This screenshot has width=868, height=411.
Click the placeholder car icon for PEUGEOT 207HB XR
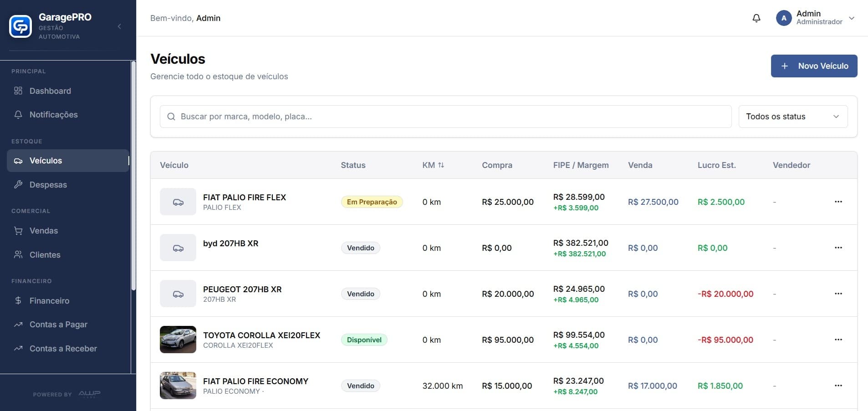(x=178, y=294)
